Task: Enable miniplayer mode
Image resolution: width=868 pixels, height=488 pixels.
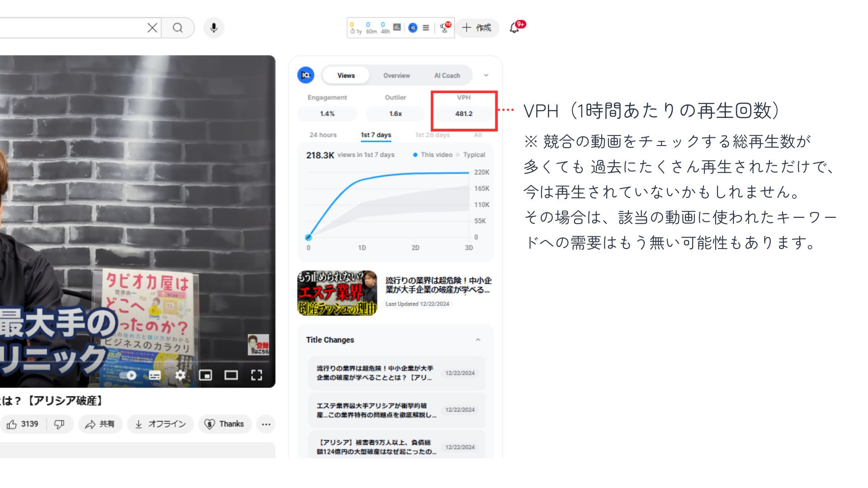Action: (206, 375)
